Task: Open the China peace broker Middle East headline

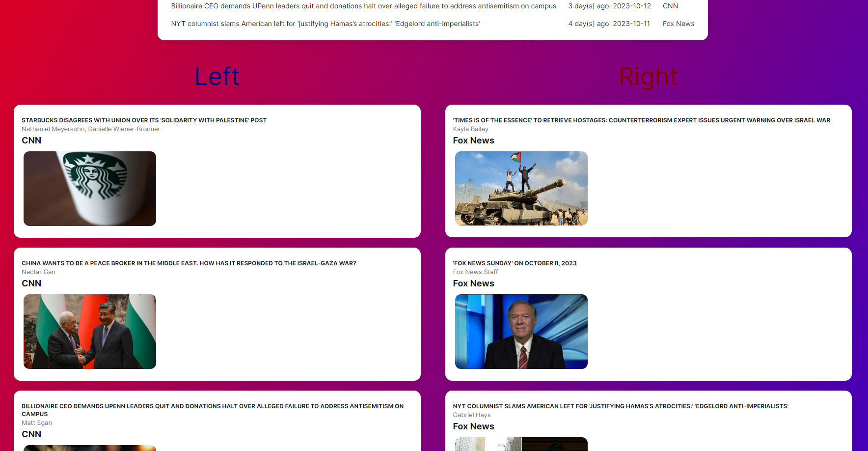Action: pyautogui.click(x=189, y=263)
